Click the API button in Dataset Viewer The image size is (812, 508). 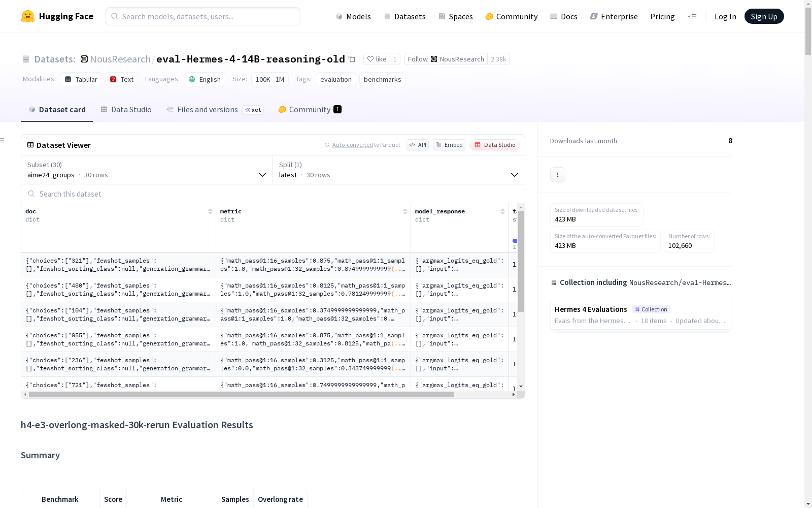418,145
